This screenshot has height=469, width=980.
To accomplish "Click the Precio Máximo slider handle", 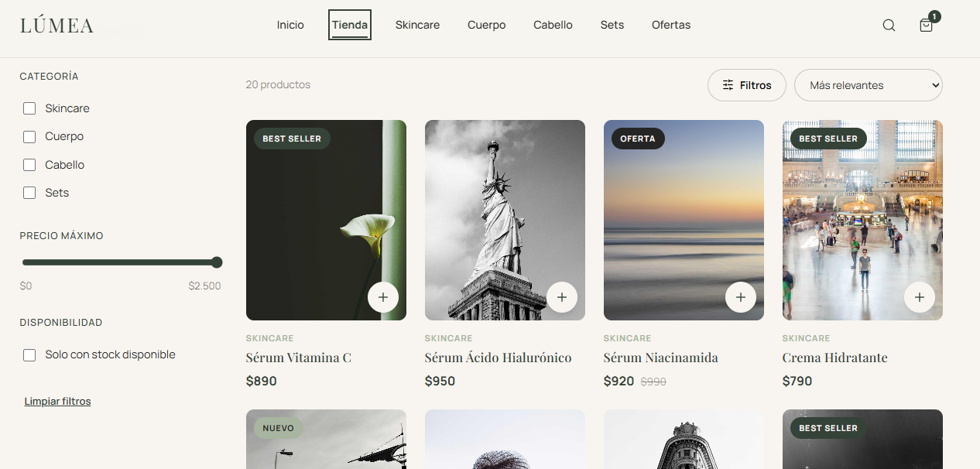I will click(x=217, y=262).
